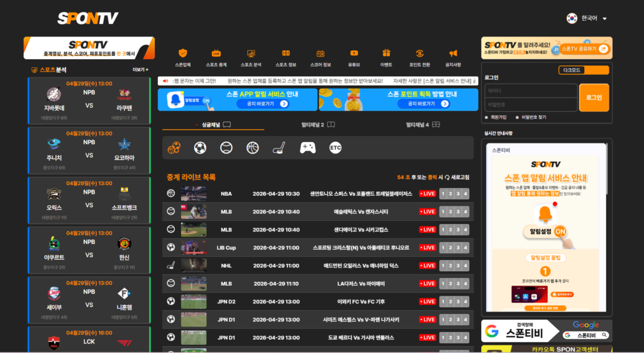Expand 스포츠분석 with 더보기 +

140,70
